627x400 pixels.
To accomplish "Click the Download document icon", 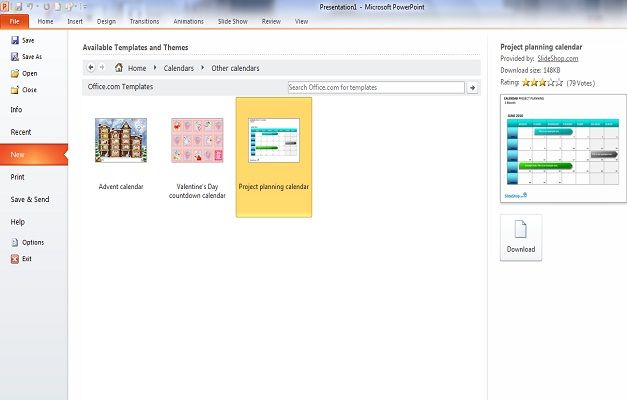I will (x=520, y=229).
